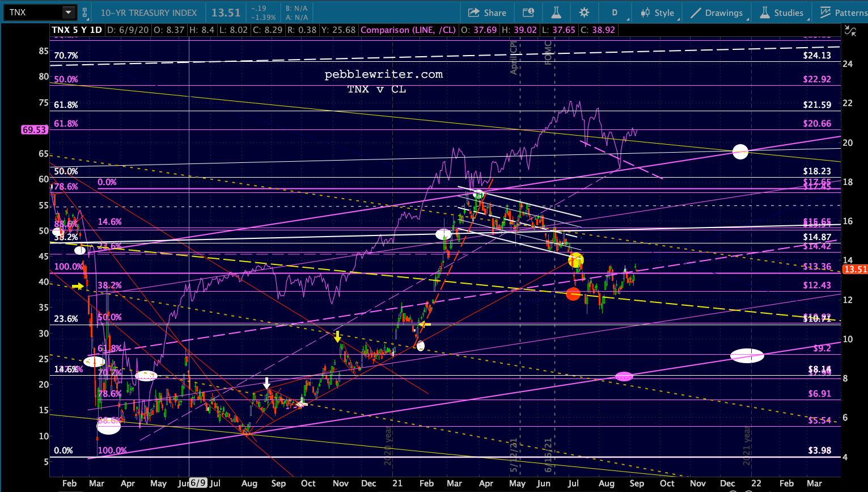Open the Drawings menu

point(716,12)
